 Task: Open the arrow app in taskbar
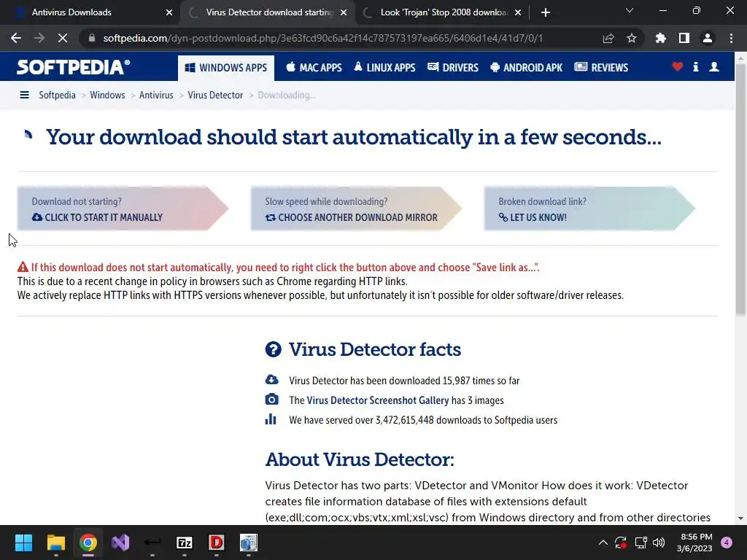(152, 542)
